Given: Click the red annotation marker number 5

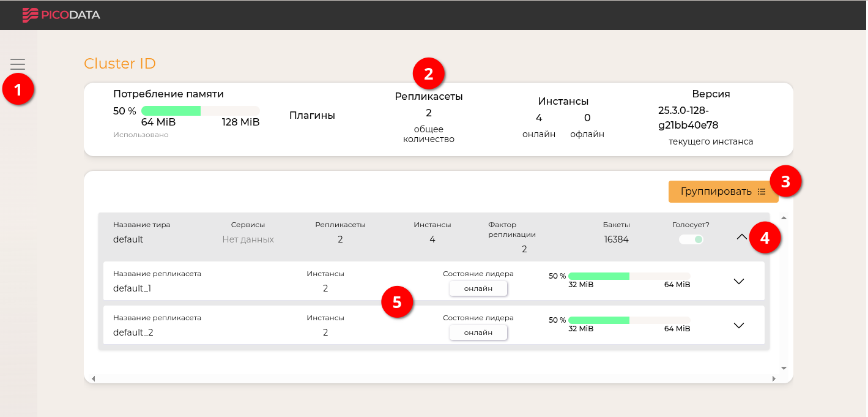Looking at the screenshot, I should pyautogui.click(x=396, y=303).
